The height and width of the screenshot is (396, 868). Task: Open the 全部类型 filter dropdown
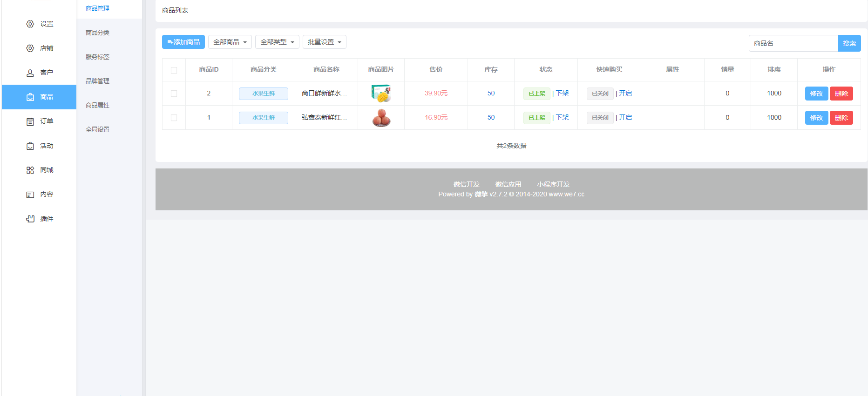click(277, 42)
